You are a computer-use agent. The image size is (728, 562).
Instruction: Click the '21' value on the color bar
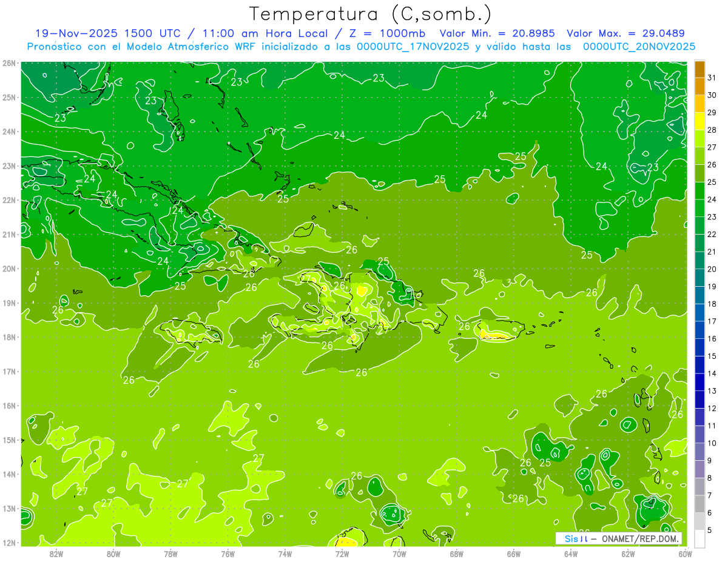712,252
